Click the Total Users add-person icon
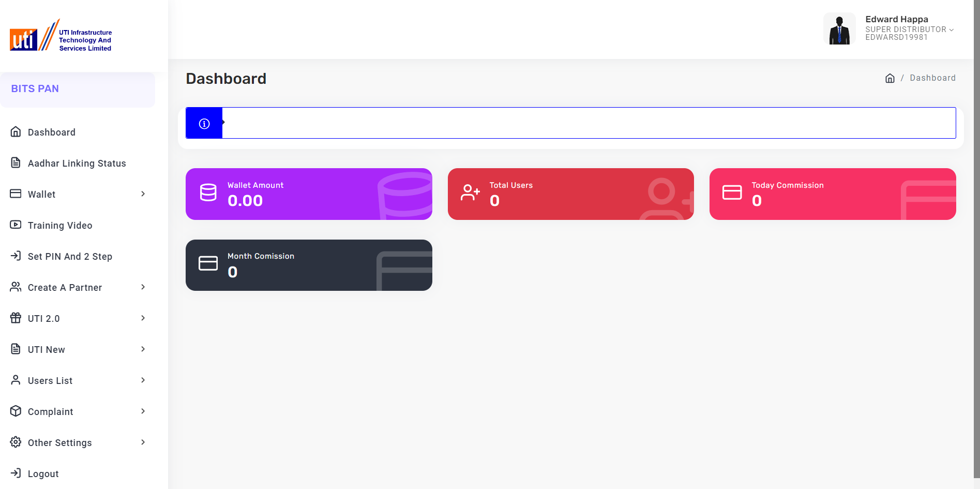The height and width of the screenshot is (489, 980). coord(470,192)
